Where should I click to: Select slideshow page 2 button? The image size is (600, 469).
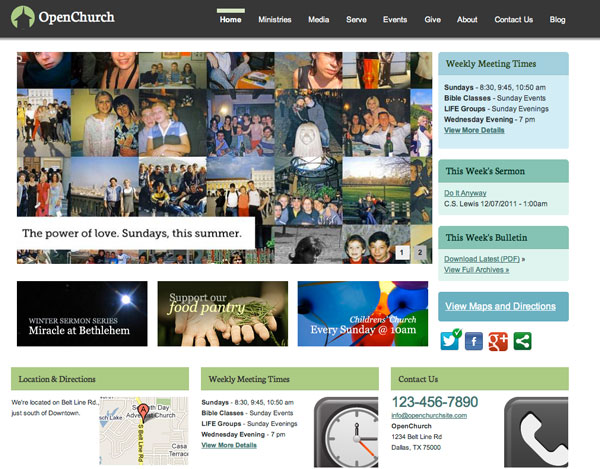pos(420,252)
